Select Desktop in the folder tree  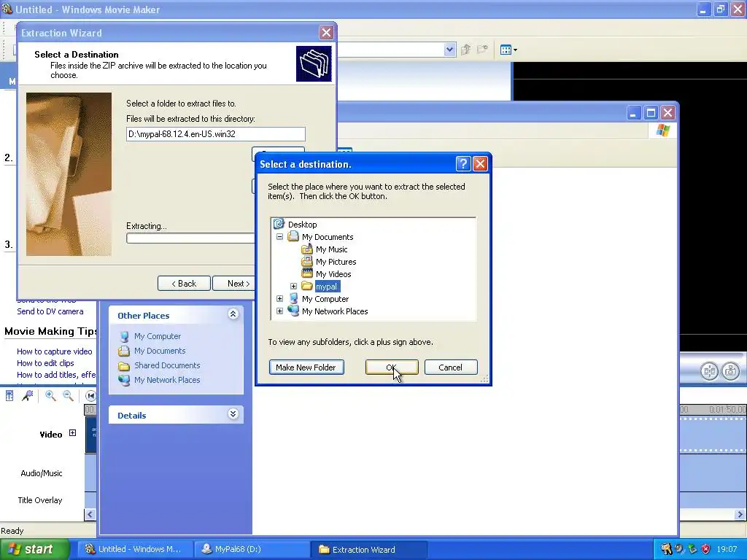[x=302, y=225]
